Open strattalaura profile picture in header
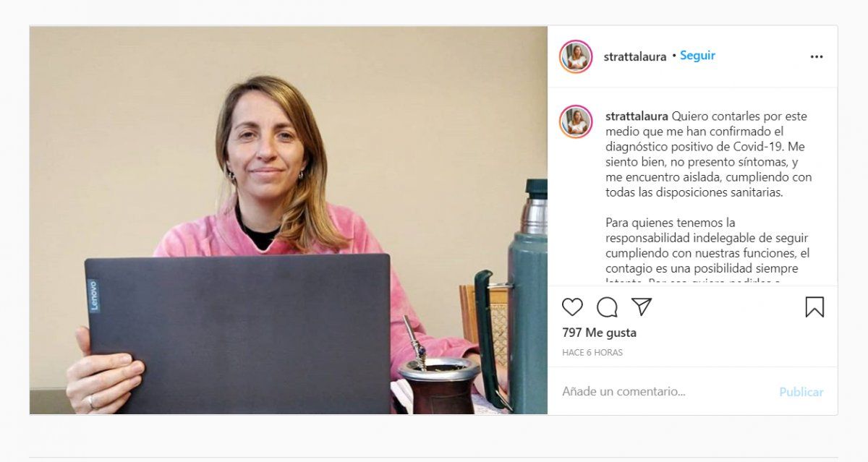 (576, 56)
